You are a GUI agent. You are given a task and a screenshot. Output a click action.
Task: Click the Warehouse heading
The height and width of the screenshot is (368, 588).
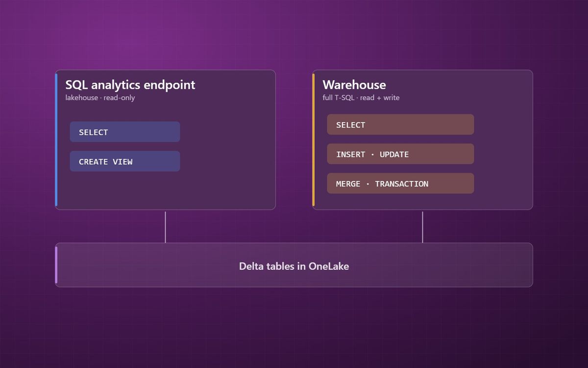pyautogui.click(x=354, y=84)
